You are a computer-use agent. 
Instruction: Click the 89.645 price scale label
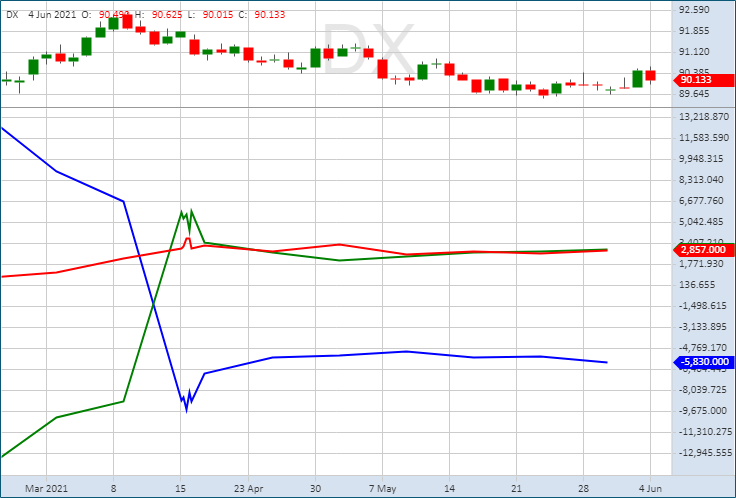[x=694, y=94]
